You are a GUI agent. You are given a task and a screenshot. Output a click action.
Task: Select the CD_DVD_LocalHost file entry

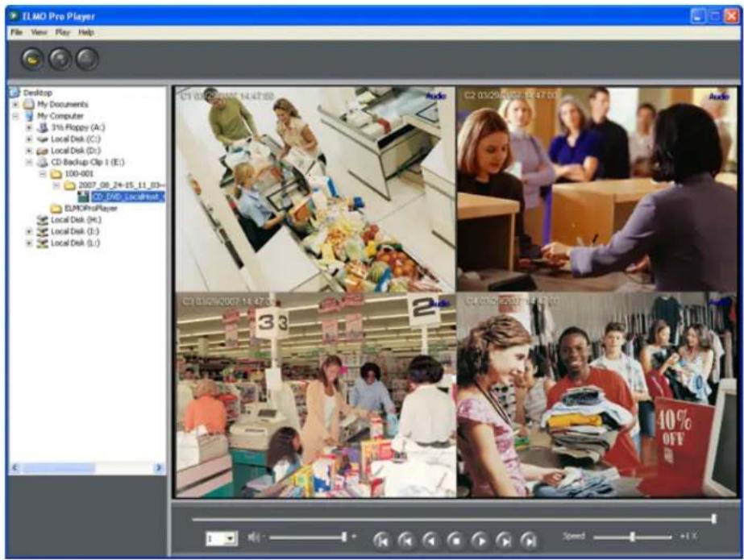[x=128, y=197]
